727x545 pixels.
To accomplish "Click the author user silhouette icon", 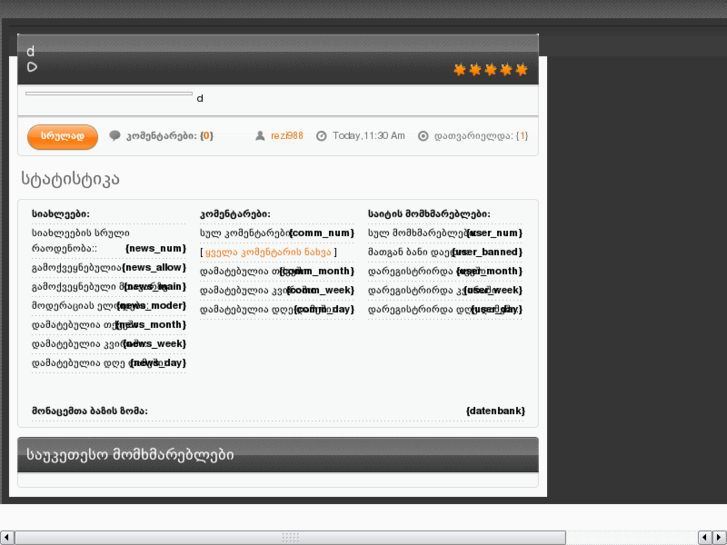I will (x=260, y=136).
